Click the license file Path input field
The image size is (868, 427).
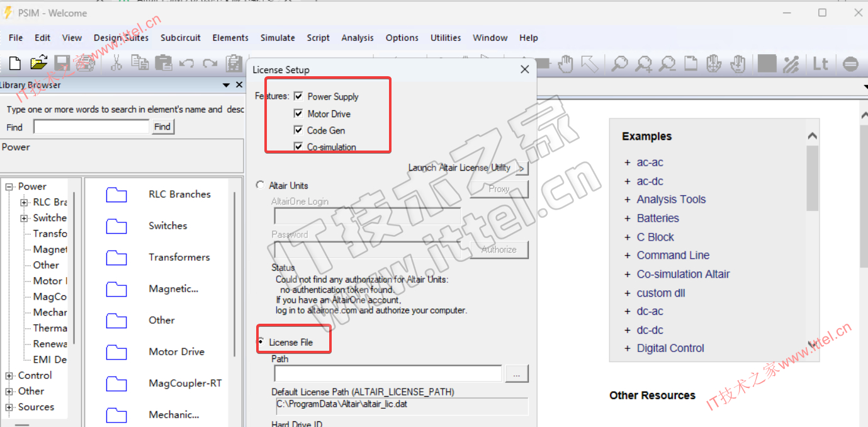point(388,374)
